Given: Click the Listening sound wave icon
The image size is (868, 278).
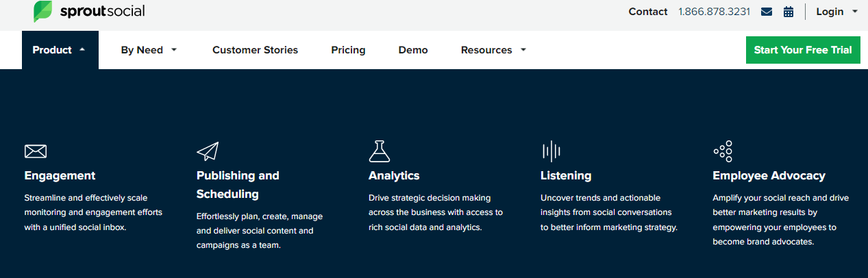Looking at the screenshot, I should [x=551, y=151].
